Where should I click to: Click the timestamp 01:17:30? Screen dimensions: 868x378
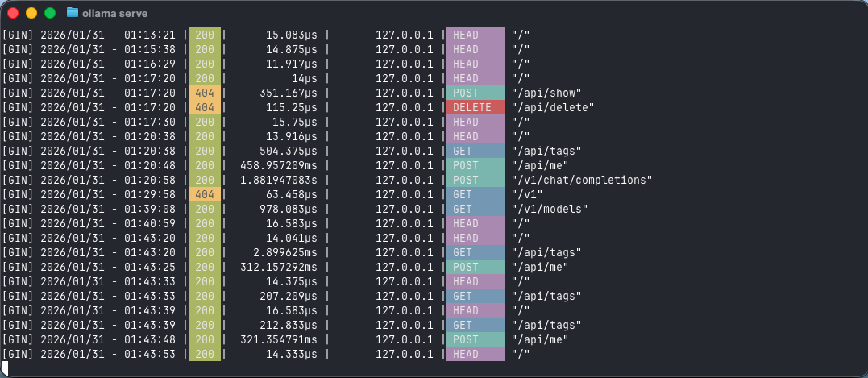pyautogui.click(x=150, y=122)
